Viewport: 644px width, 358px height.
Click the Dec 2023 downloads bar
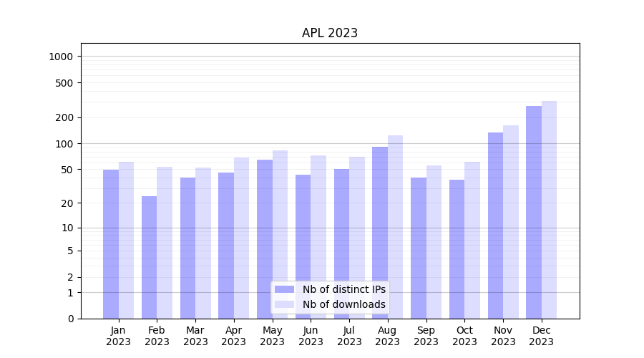(x=549, y=210)
